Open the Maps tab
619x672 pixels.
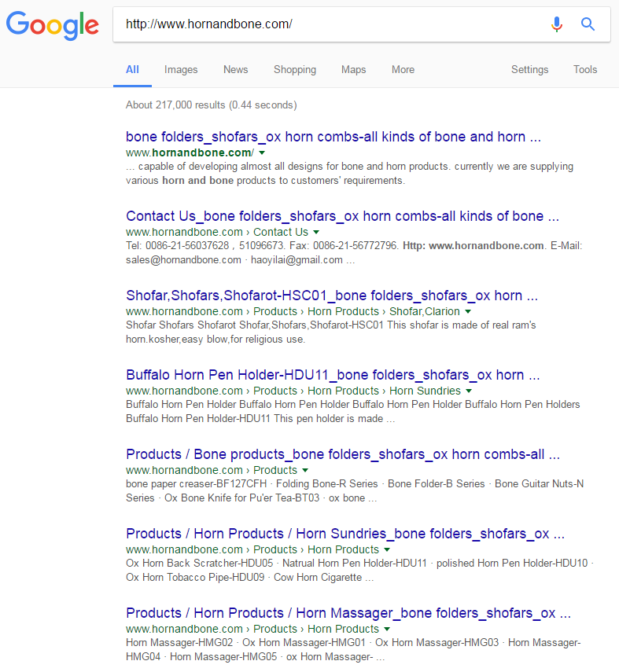point(353,69)
